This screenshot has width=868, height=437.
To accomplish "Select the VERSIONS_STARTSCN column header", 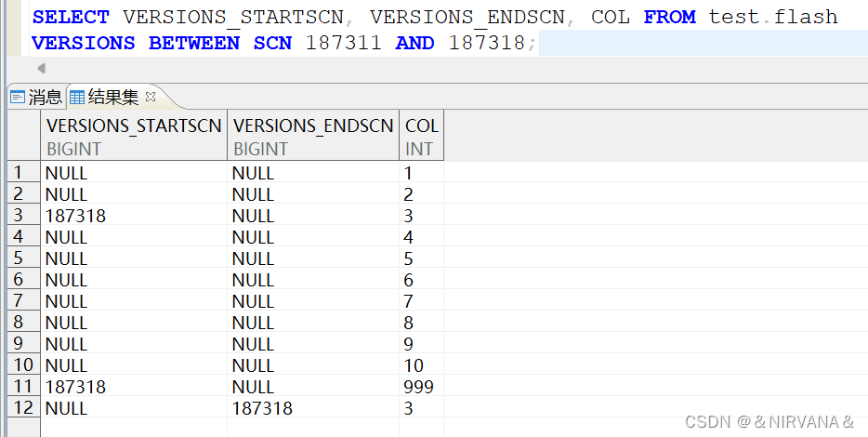I will 134,136.
